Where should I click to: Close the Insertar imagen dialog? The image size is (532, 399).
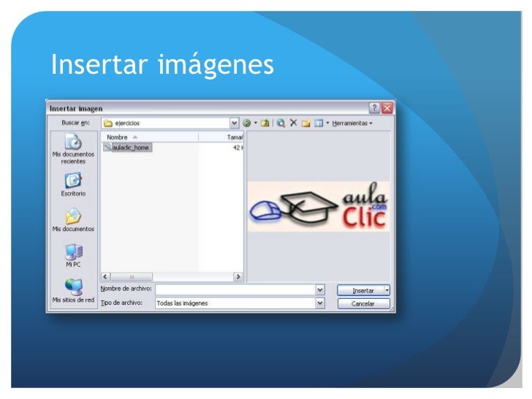coord(387,108)
